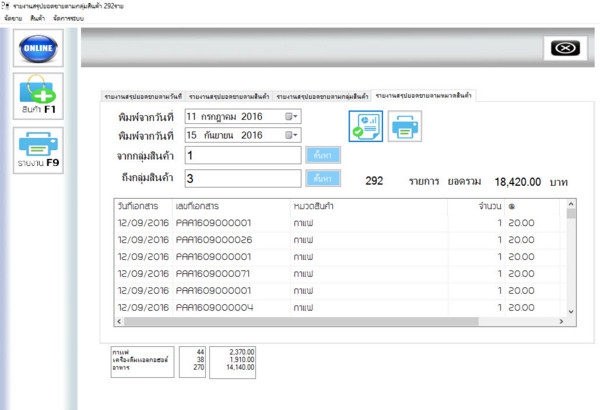Open calendar dropdown for the 11 กรกฎาคม 2016 date
Screen dimensions: 600x410
pos(292,116)
